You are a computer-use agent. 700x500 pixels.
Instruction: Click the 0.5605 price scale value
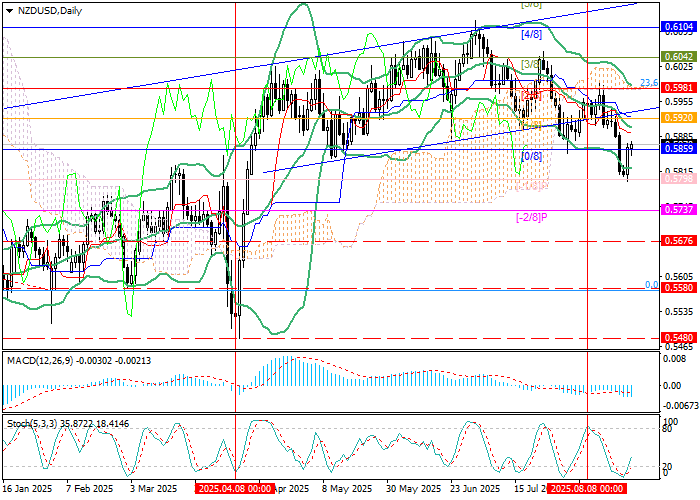point(678,277)
